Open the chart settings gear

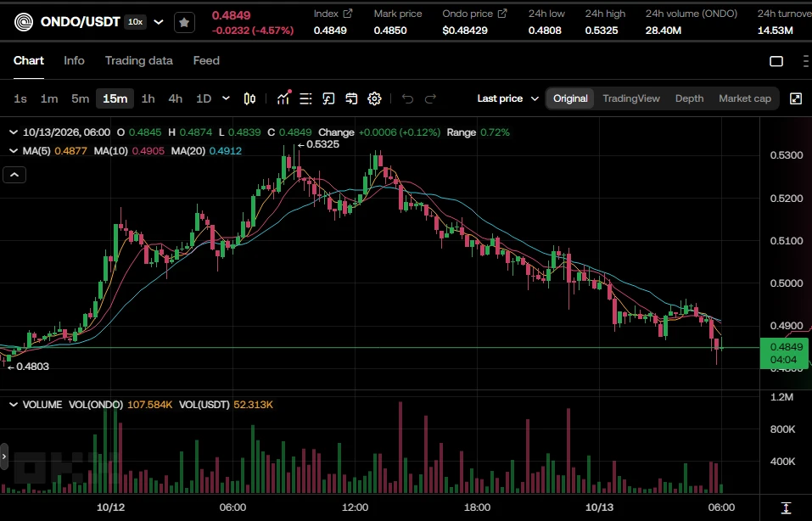point(374,98)
